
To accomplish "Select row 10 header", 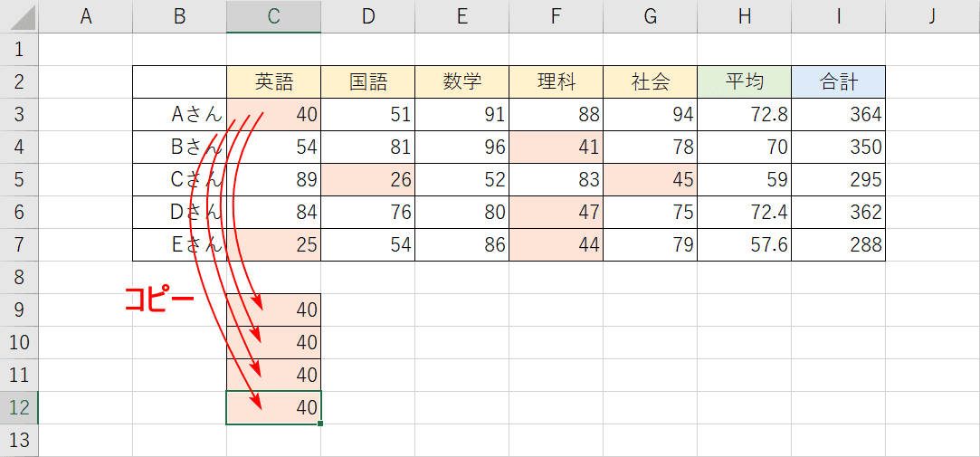I will coord(19,343).
